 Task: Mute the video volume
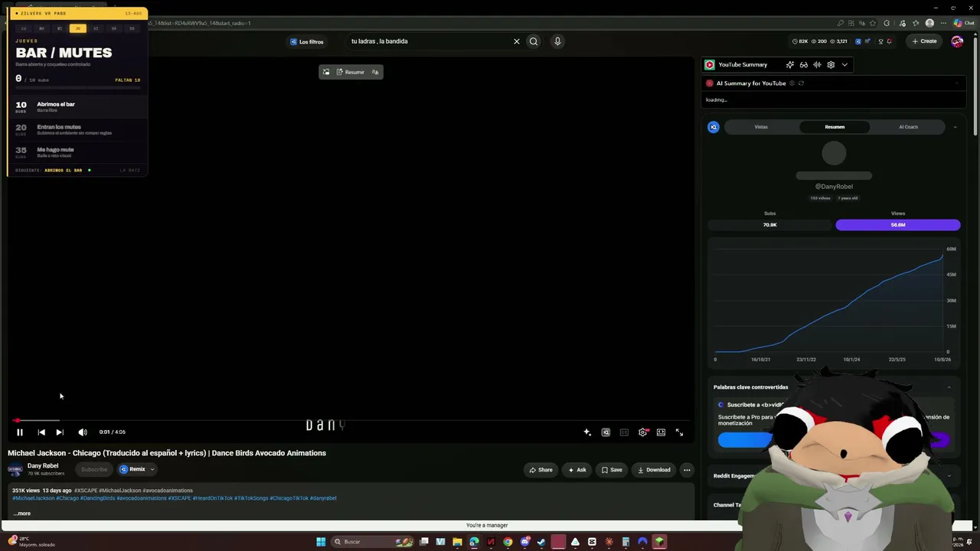(x=83, y=432)
